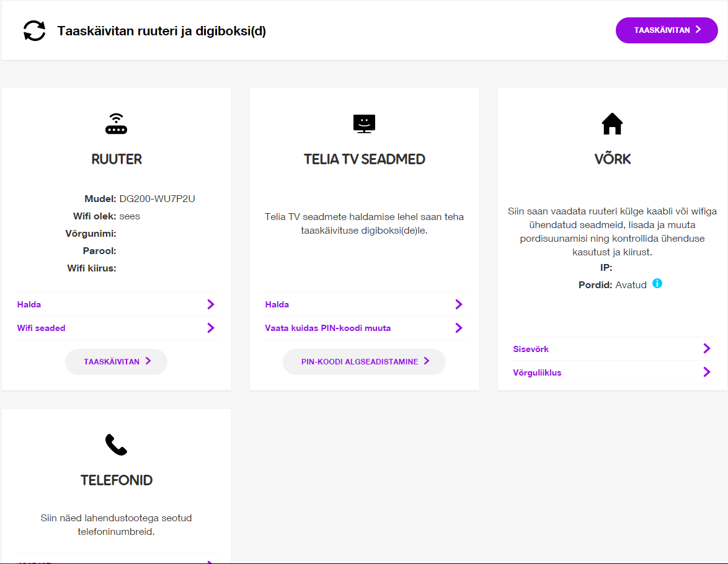Viewport: 728px width, 564px height.
Task: Click the Telia TV monitor icon
Action: pyautogui.click(x=364, y=123)
